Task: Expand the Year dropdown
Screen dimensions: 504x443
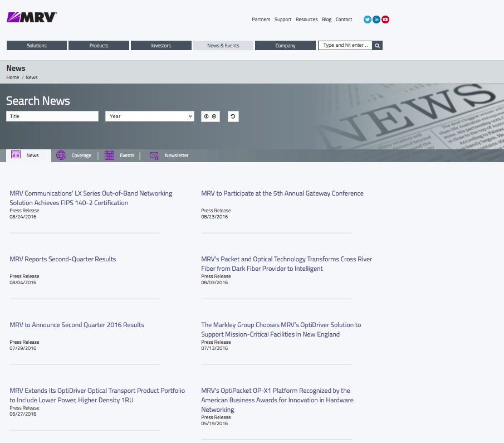Action: click(150, 116)
